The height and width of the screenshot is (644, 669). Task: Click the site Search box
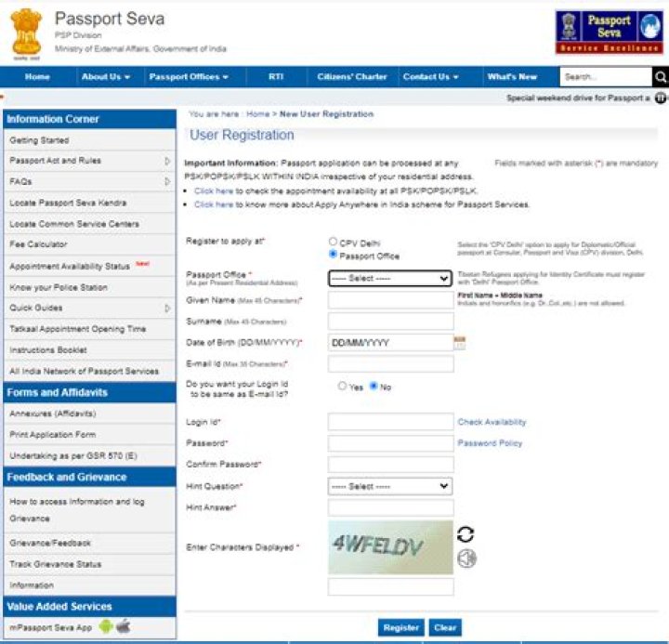coord(606,77)
